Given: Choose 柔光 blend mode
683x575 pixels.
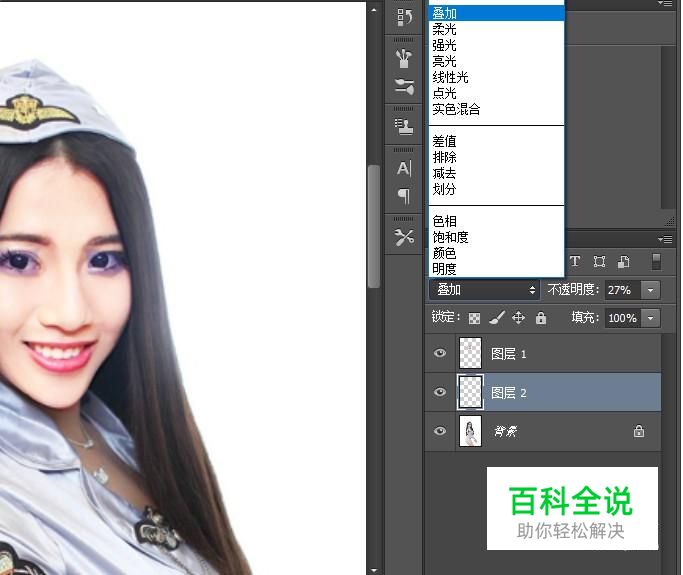Looking at the screenshot, I should (x=497, y=30).
